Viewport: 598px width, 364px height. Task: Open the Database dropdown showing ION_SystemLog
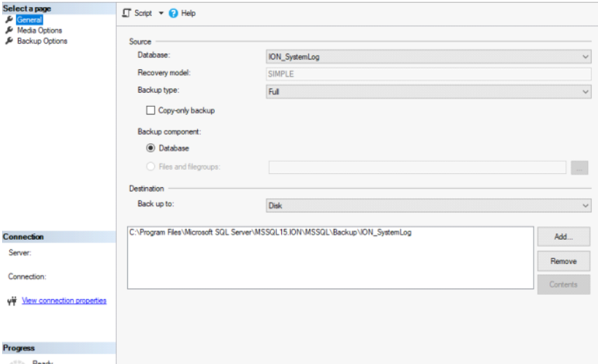[x=429, y=57]
